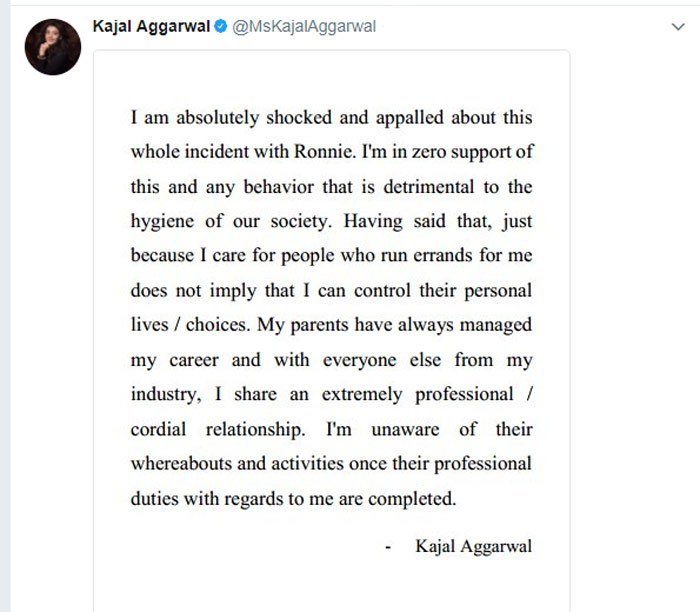
Task: Open the Kajal Aggarwal display name link
Action: pyautogui.click(x=150, y=27)
